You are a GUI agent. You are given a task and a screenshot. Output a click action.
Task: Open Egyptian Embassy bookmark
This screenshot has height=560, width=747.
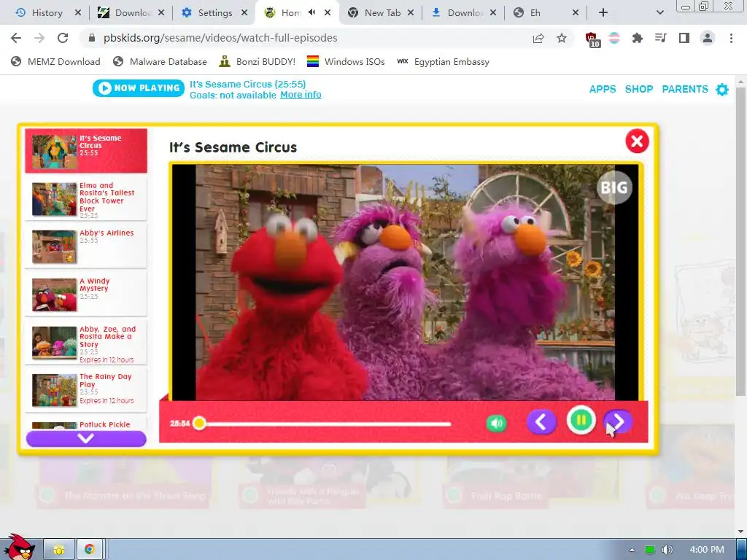[443, 61]
